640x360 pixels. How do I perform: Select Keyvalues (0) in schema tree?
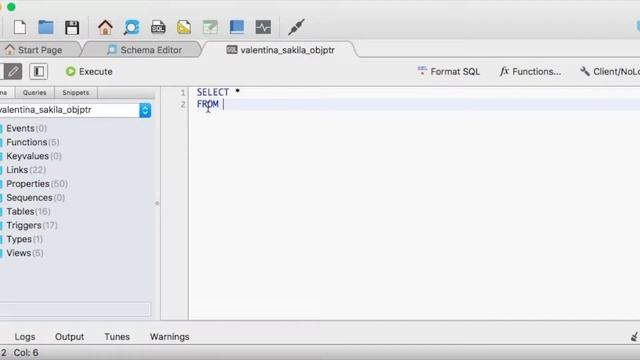[33, 156]
